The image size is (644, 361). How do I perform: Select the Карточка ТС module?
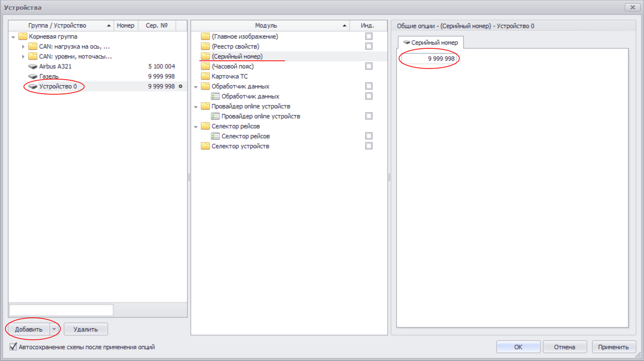click(x=289, y=76)
